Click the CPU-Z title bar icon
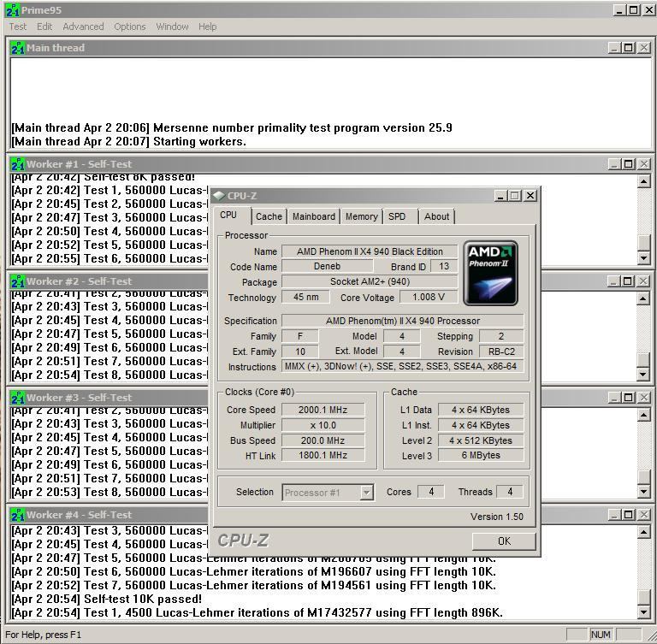The height and width of the screenshot is (644, 657). coord(219,196)
